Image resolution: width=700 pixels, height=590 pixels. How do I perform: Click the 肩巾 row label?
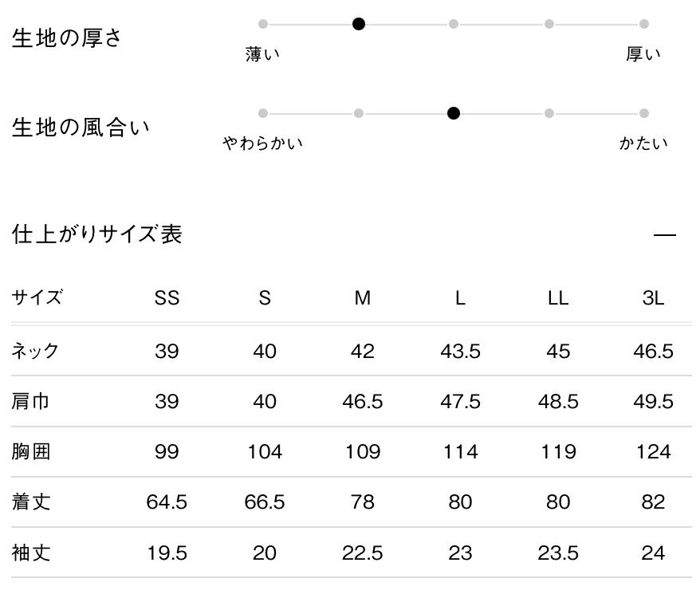point(31,401)
